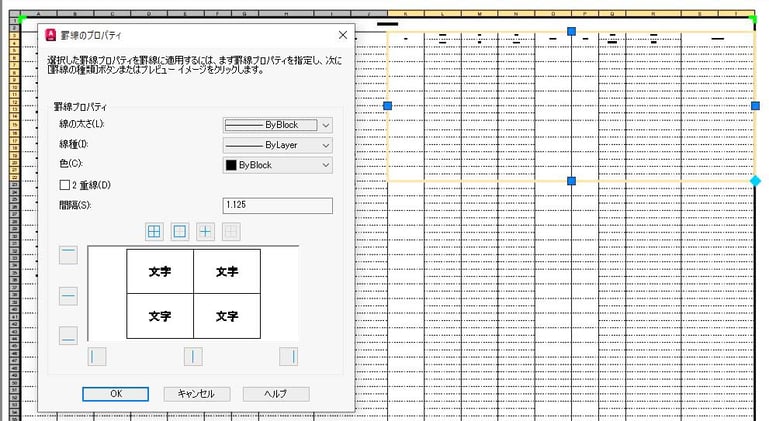Screen dimensions: 769x421
Task: Click the 間隔 spacing field showing 1.125
Action: (278, 205)
